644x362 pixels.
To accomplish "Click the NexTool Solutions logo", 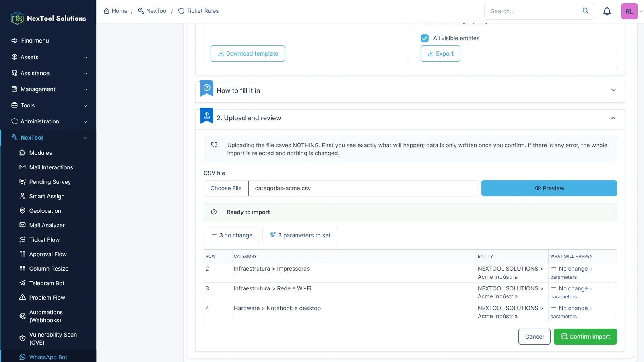I will [48, 18].
